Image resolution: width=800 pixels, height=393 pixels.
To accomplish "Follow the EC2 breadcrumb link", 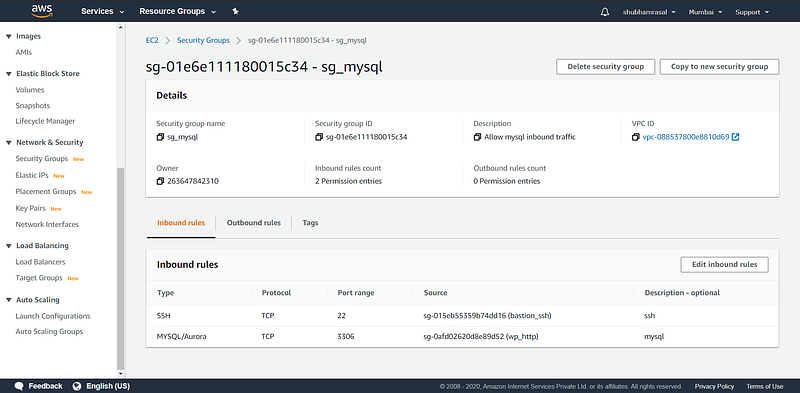I will tap(152, 40).
